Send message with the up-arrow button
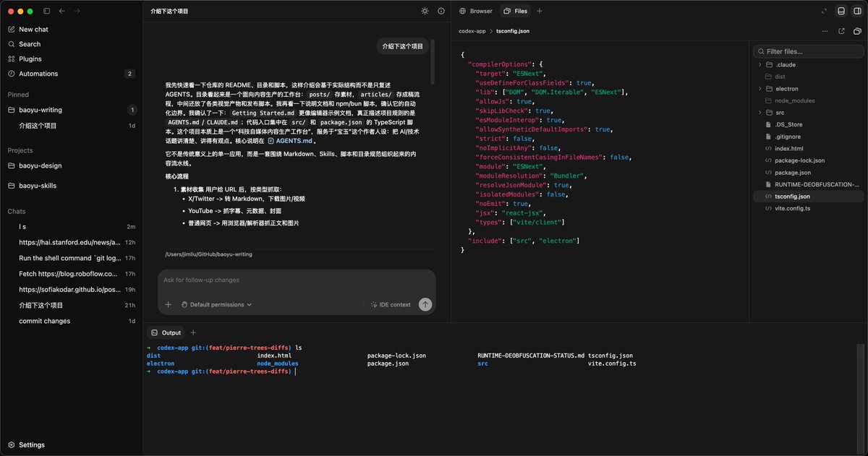Image resolution: width=868 pixels, height=456 pixels. click(x=425, y=305)
